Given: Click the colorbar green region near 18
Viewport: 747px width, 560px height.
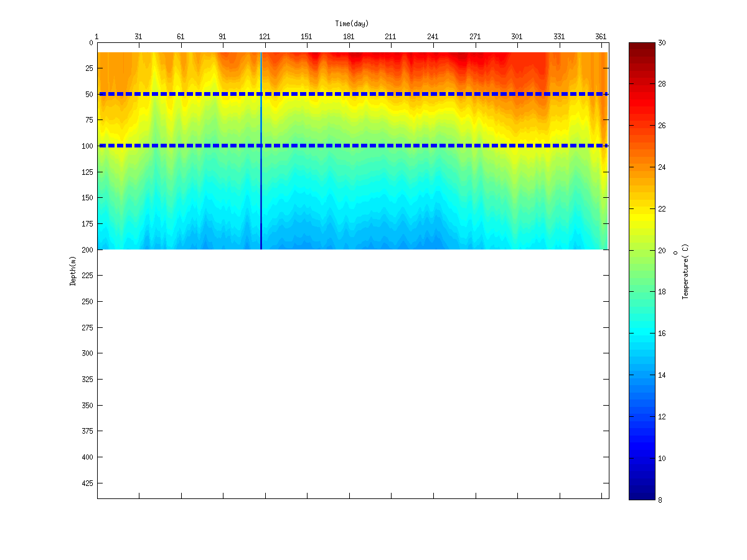Looking at the screenshot, I should (x=642, y=291).
